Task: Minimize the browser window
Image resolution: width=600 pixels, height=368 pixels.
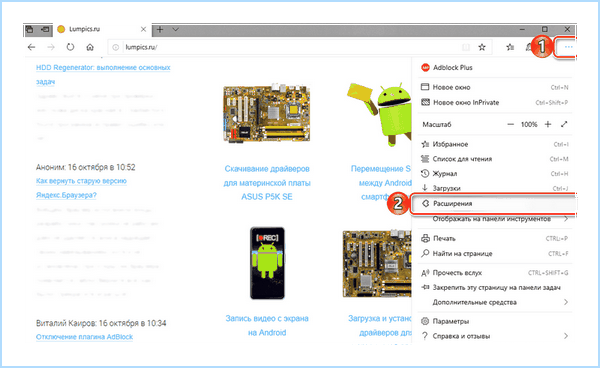Action: pyautogui.click(x=523, y=29)
